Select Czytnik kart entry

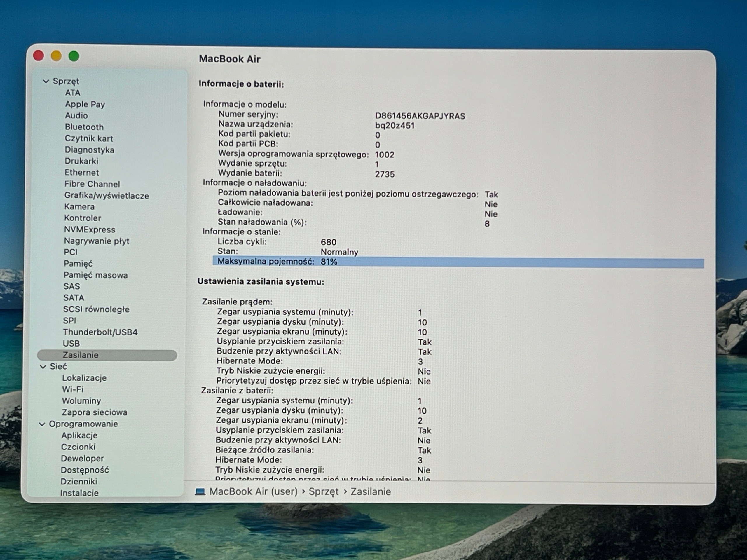(89, 139)
